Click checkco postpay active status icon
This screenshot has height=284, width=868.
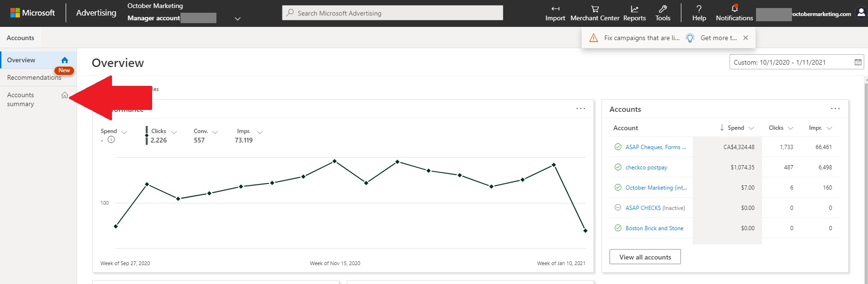coord(618,167)
